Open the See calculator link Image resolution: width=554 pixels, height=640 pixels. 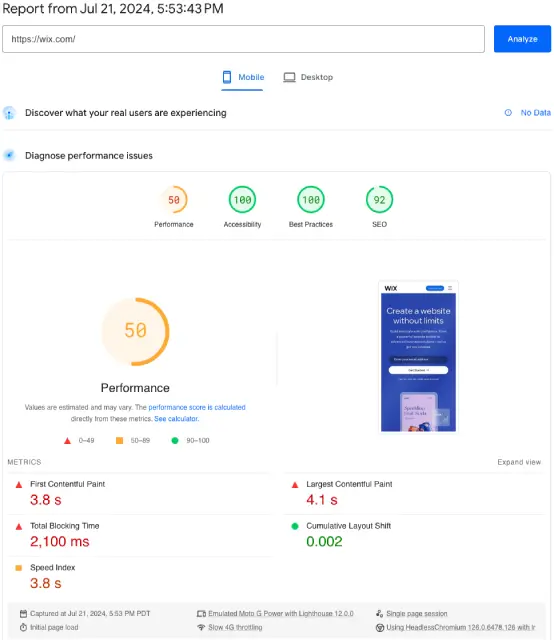coord(176,419)
